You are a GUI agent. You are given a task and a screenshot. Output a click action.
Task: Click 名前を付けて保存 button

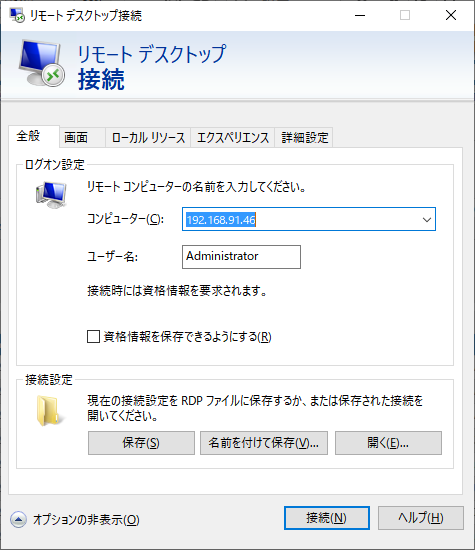(264, 443)
